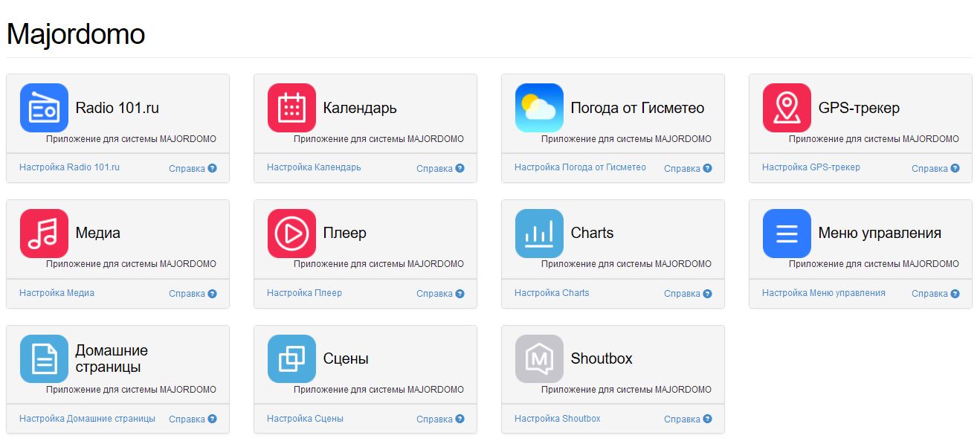Open the Charts bar graph icon
This screenshot has width=980, height=444.
coord(539,234)
